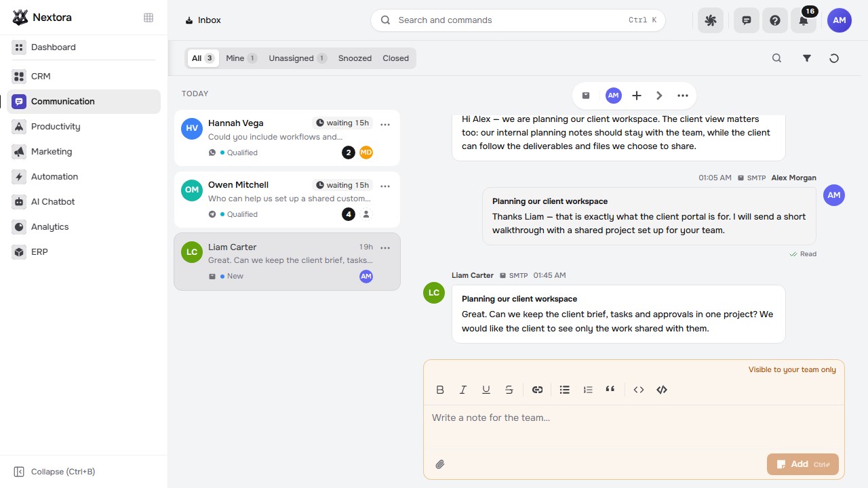The image size is (868, 488).
Task: Open the AI Chatbot sidebar section
Action: coord(83,201)
